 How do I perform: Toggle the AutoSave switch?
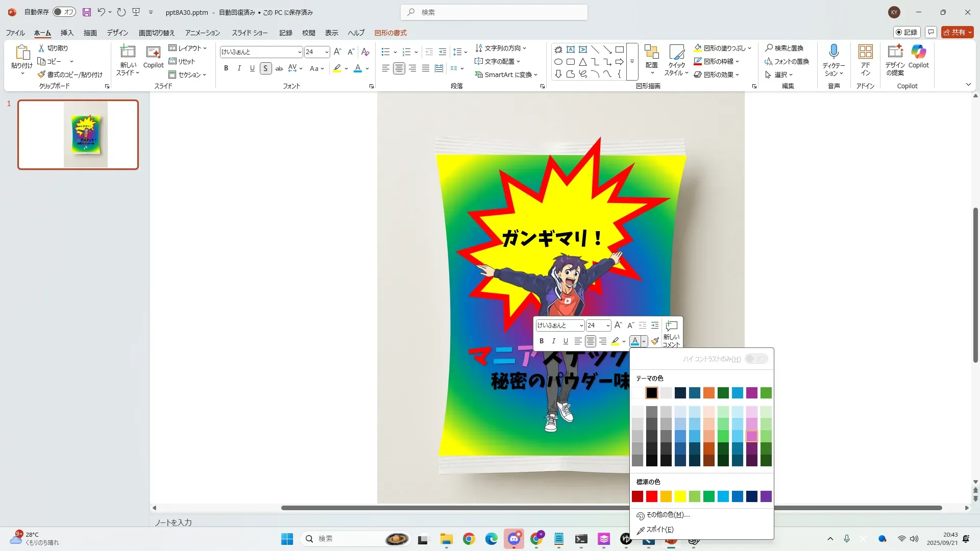click(x=64, y=12)
